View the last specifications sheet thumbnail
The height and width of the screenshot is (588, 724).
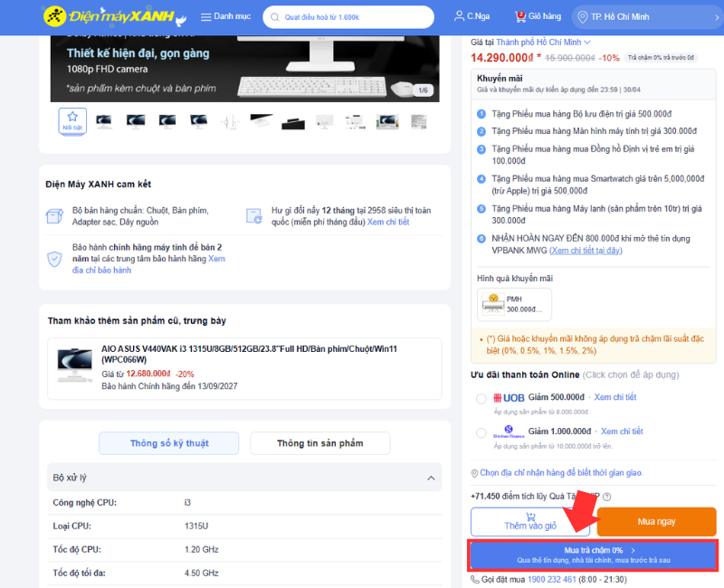[419, 122]
